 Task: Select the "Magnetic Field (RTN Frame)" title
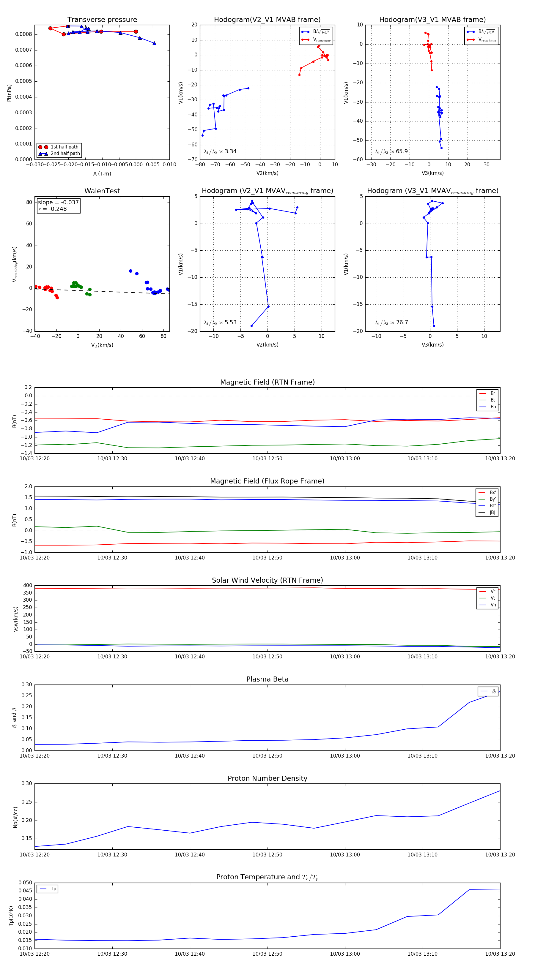(267, 382)
